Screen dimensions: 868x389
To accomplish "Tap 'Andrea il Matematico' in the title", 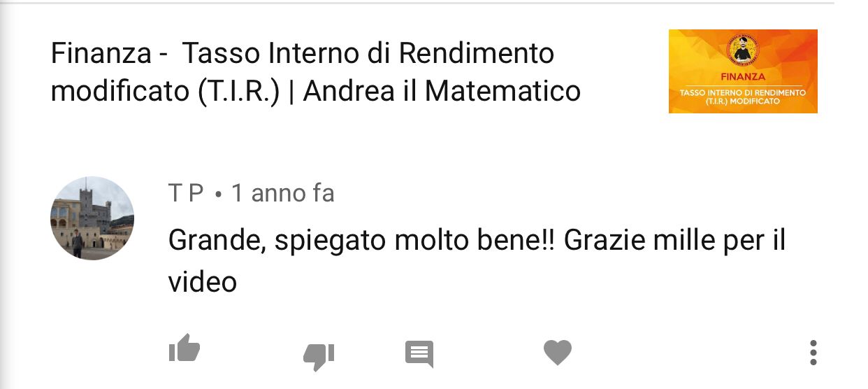I will (x=442, y=91).
